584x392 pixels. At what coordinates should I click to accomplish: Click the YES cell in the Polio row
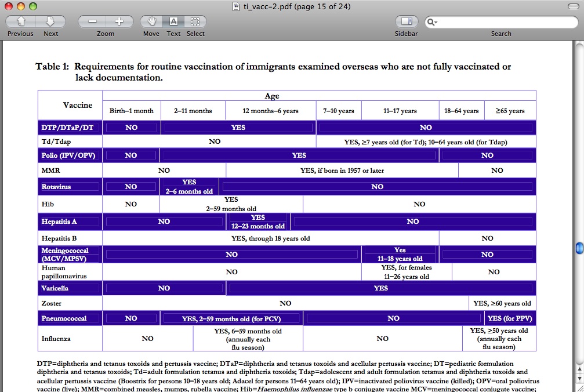coord(299,155)
